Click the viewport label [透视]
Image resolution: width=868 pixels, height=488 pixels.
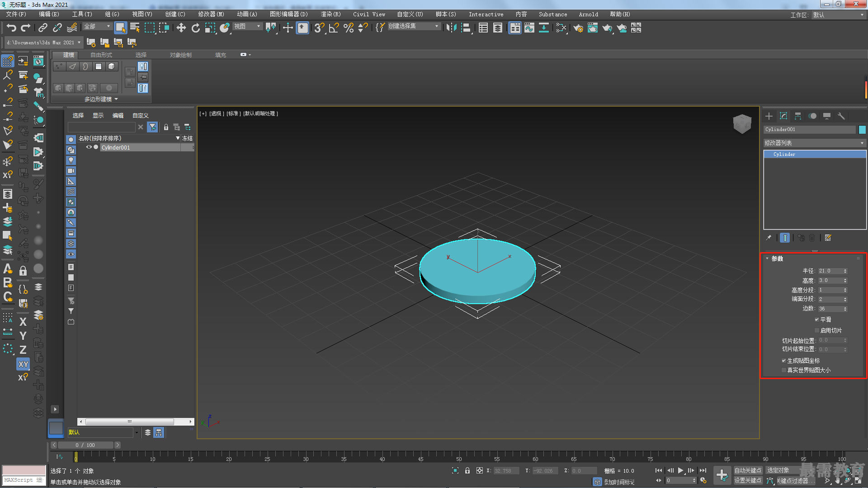click(x=217, y=114)
